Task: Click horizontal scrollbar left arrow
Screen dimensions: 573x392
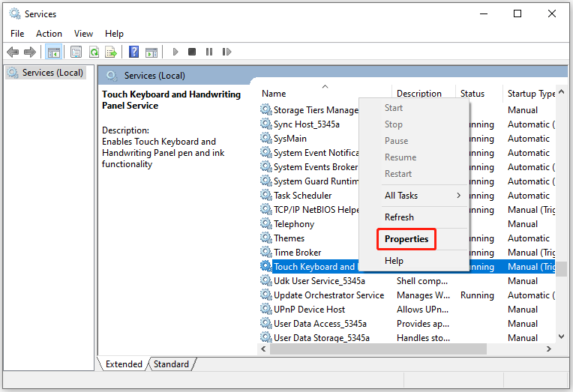Action: [x=263, y=349]
